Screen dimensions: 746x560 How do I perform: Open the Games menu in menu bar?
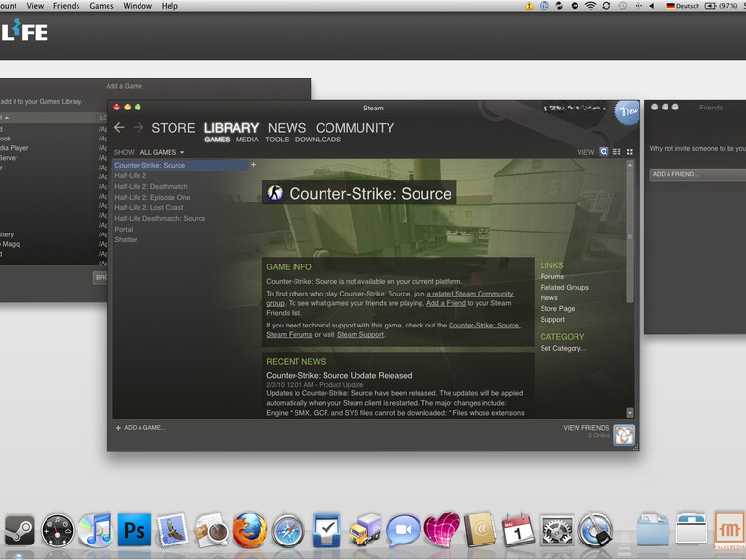tap(102, 6)
